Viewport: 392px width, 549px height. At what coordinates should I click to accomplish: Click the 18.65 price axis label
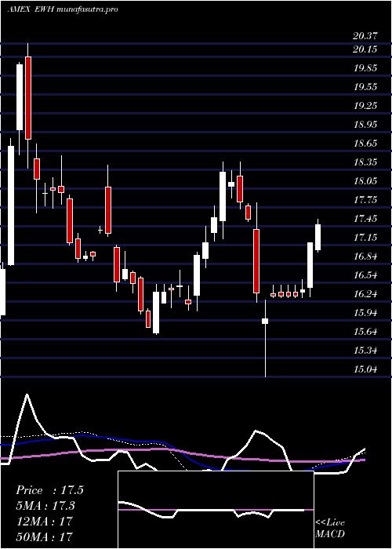(365, 144)
